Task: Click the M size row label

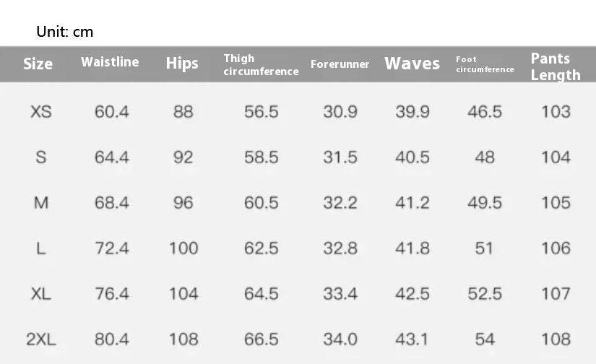Action: click(41, 203)
